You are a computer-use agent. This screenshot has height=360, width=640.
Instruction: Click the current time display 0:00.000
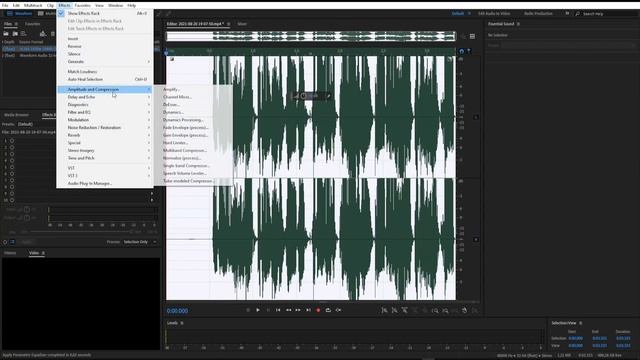point(178,311)
